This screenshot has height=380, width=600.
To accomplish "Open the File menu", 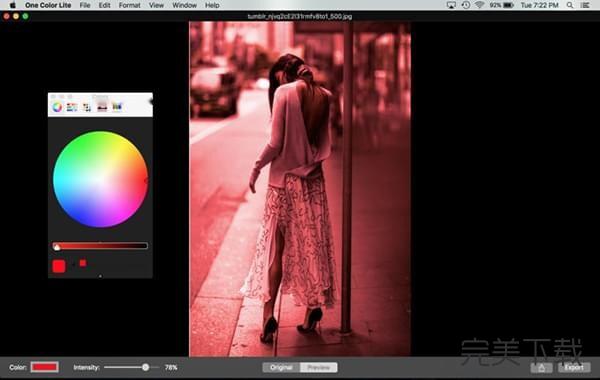I will click(85, 5).
